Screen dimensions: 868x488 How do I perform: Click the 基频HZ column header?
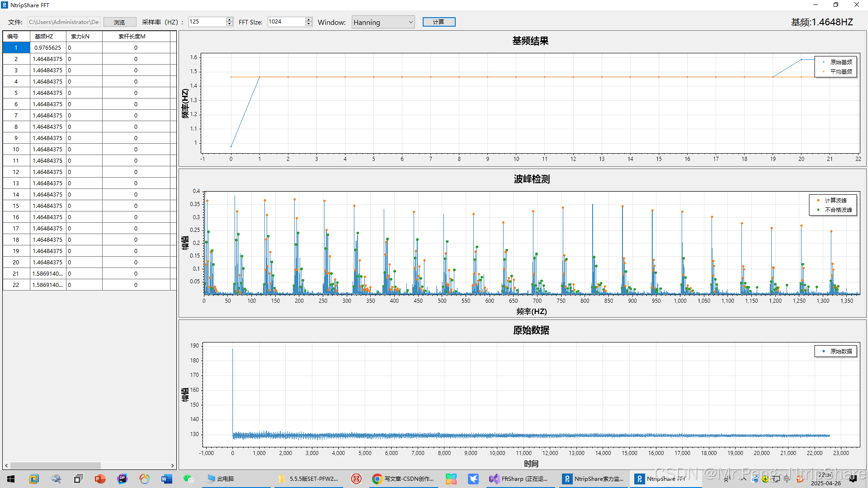coord(44,37)
